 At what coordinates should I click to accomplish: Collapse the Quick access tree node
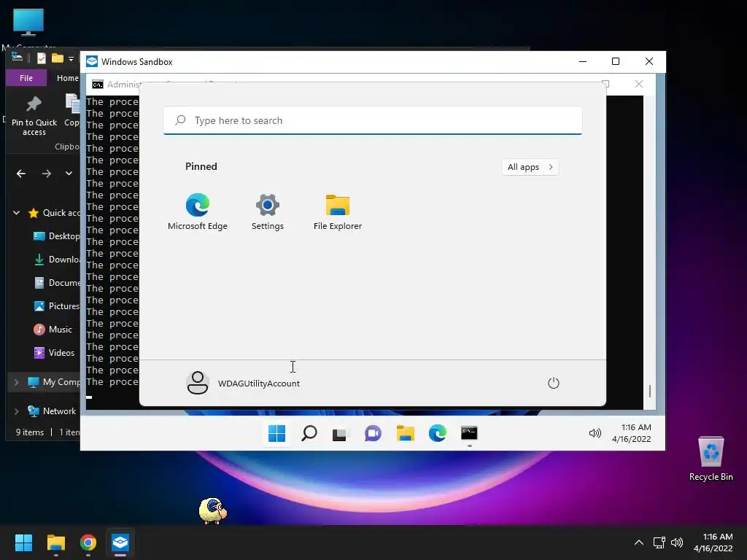[16, 213]
